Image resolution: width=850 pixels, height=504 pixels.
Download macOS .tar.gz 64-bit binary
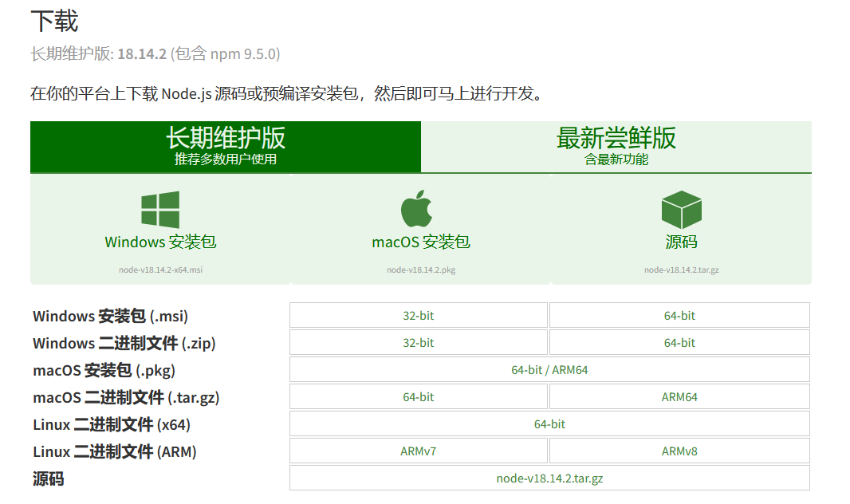coord(419,396)
